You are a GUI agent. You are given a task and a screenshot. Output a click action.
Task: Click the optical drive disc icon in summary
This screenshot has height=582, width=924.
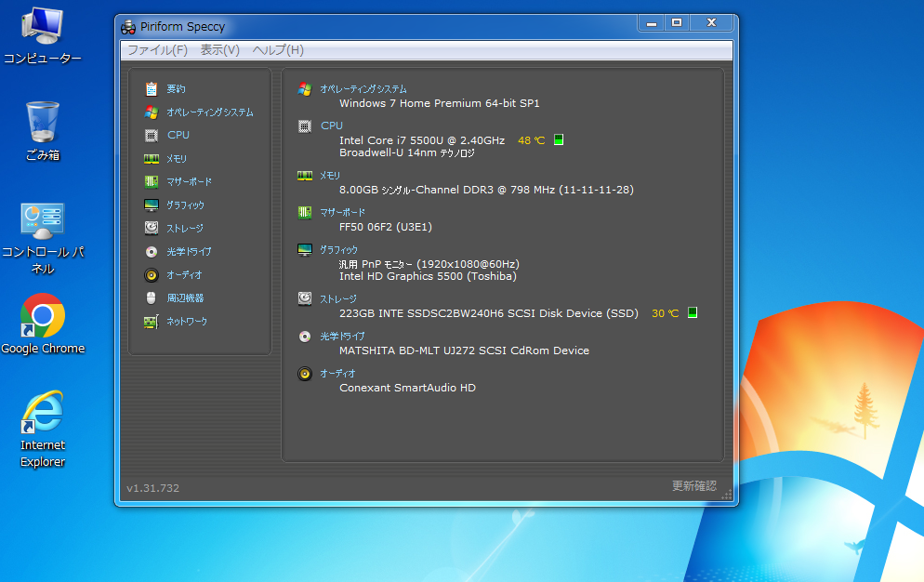tap(305, 337)
